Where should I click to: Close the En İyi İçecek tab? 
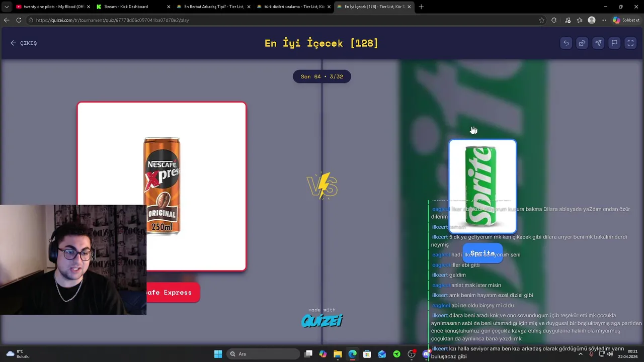409,7
